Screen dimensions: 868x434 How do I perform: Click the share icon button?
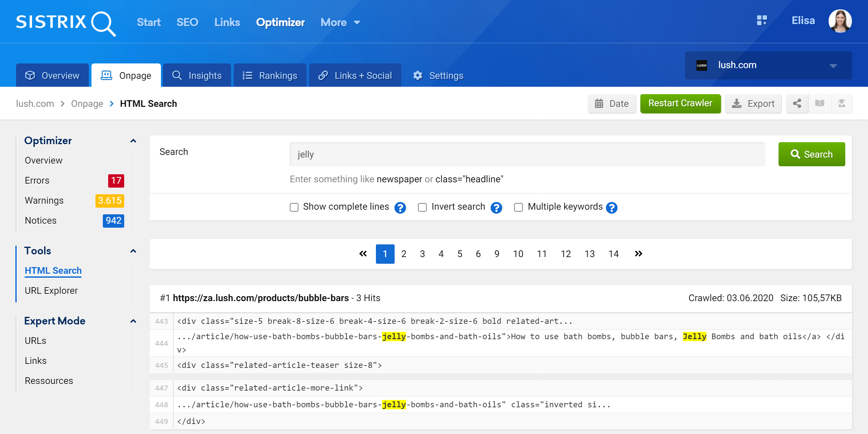point(797,103)
